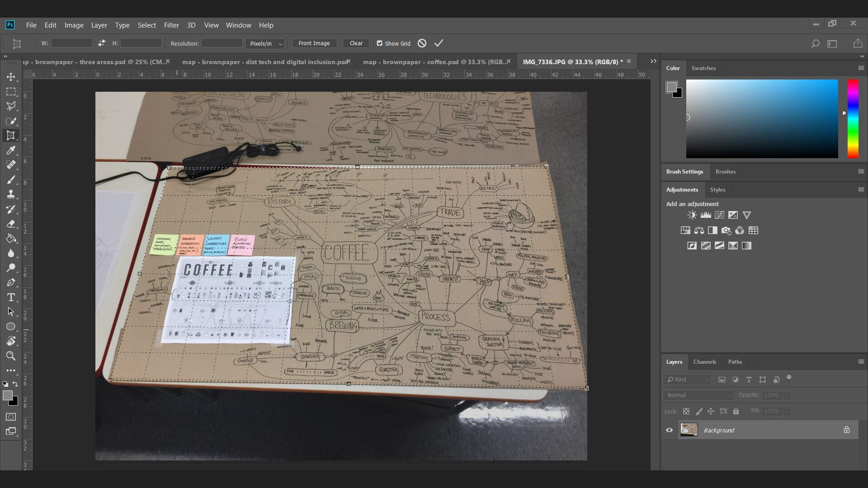Open the Pixels/in units dropdown

point(266,43)
